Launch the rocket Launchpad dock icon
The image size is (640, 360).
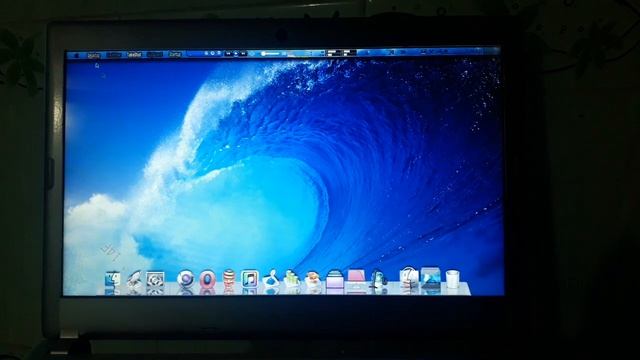click(134, 280)
